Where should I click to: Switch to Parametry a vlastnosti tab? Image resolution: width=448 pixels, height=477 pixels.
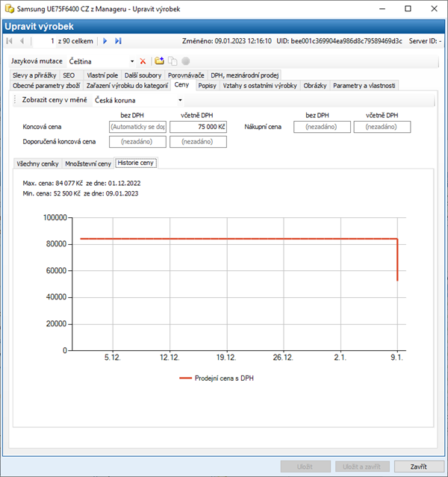364,86
